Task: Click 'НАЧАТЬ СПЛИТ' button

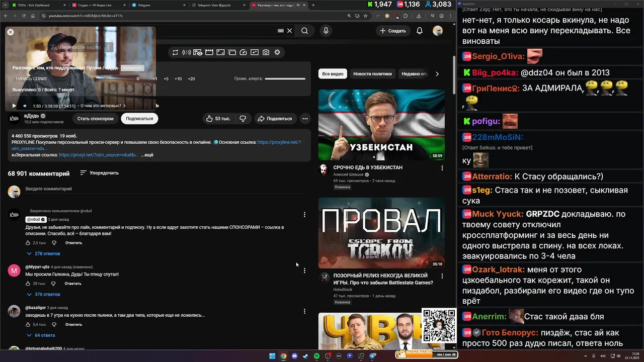Action: click(x=31, y=79)
